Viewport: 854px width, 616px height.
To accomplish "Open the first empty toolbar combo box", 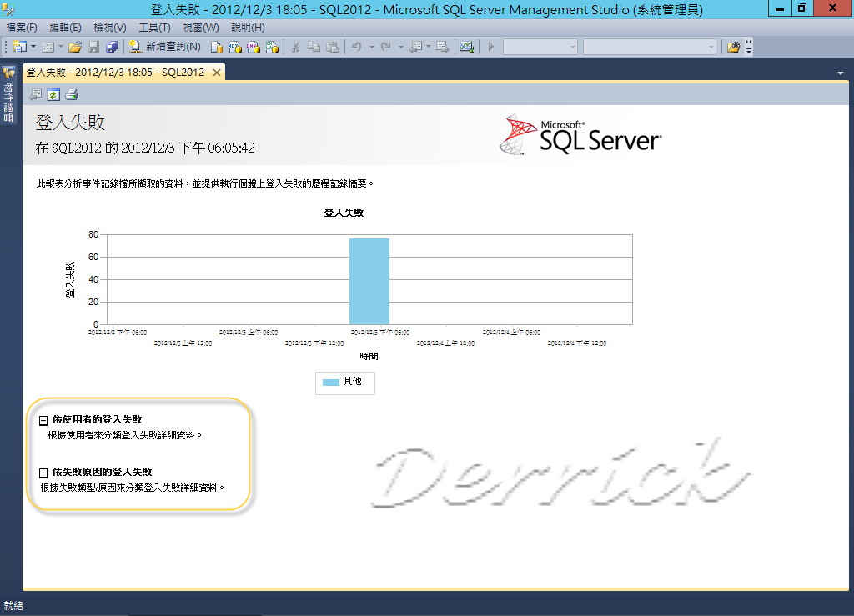I will 540,48.
